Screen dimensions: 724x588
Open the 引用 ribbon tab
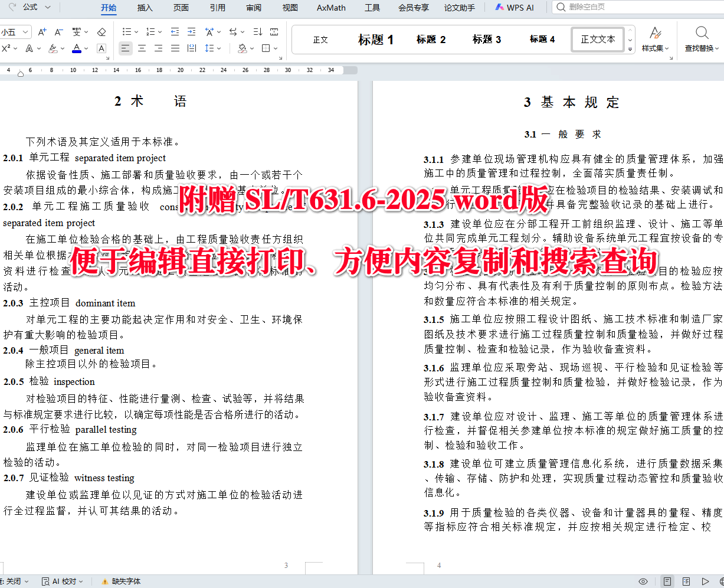point(218,8)
